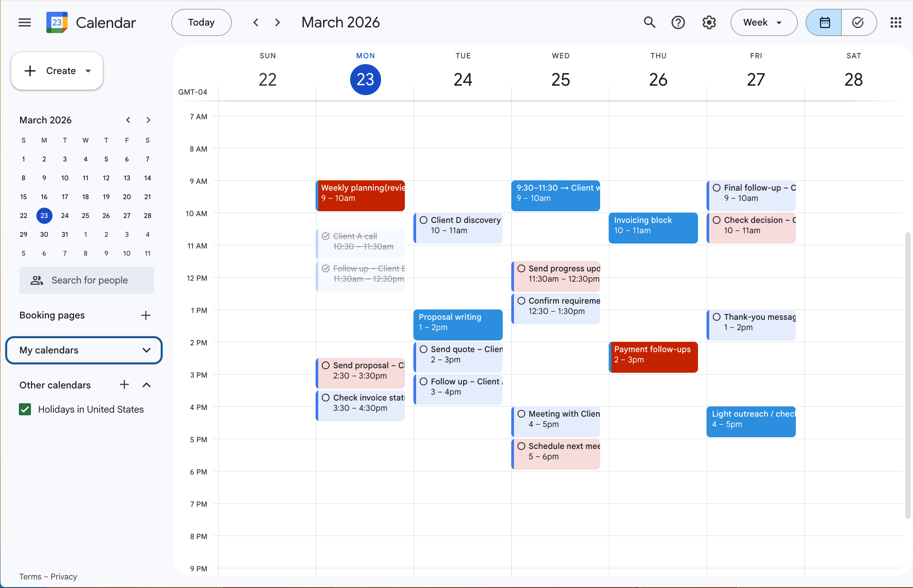Viewport: 913px width, 588px height.
Task: Add other calendars using the plus icon
Action: coord(124,385)
